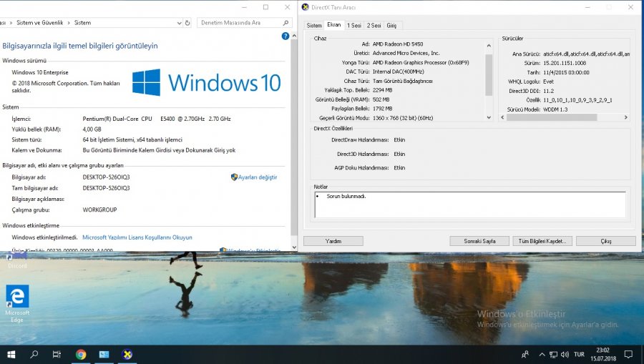Switch to the Sistem tab in DirectX

tap(314, 26)
